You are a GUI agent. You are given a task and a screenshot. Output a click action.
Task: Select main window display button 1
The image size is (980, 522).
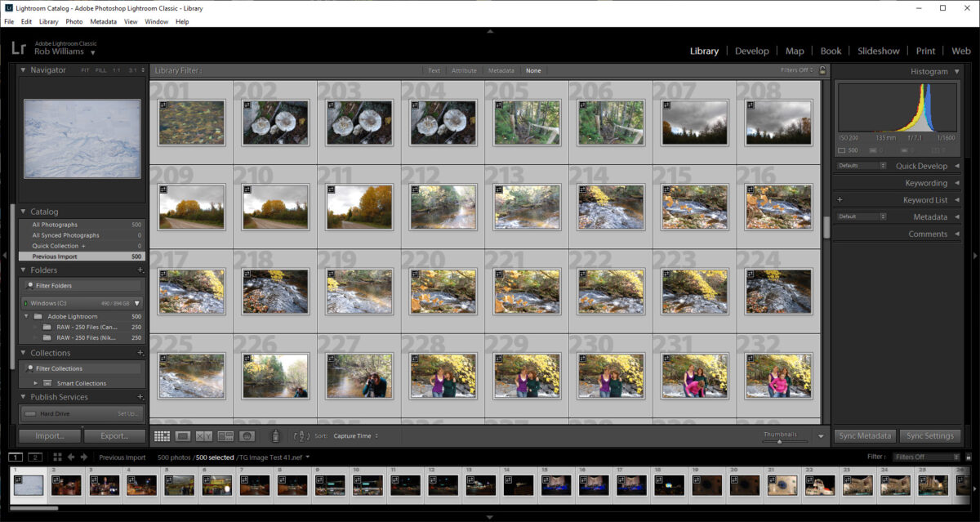click(x=16, y=457)
